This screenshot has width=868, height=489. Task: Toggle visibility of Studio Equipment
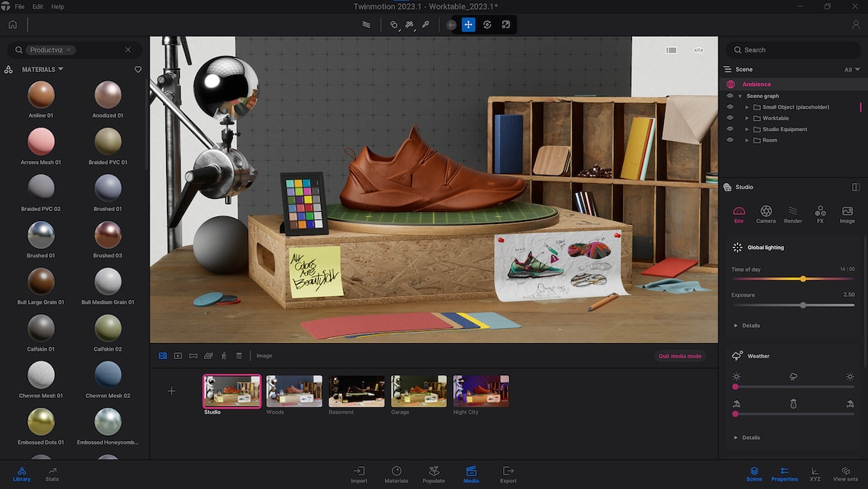730,129
